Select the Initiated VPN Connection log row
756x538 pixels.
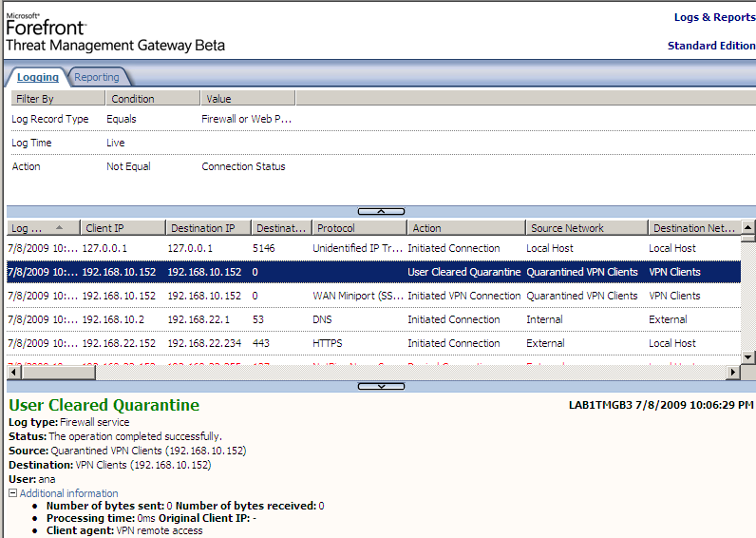(373, 296)
